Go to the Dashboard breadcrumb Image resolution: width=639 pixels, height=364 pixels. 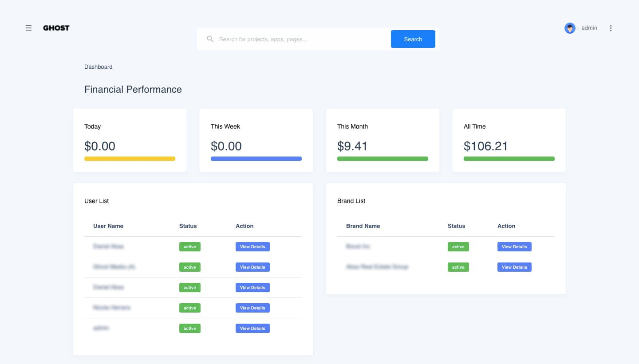pos(99,67)
